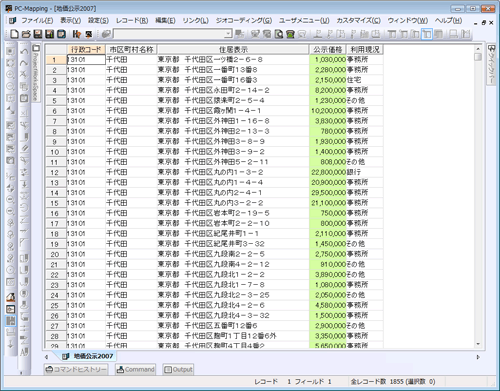Open the ジオコーディング(G) menu
Screen dimensions: 500x391
point(244,21)
